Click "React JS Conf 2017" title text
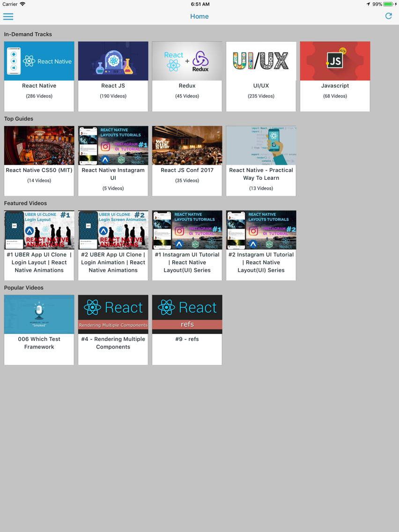399x532 pixels. (187, 170)
